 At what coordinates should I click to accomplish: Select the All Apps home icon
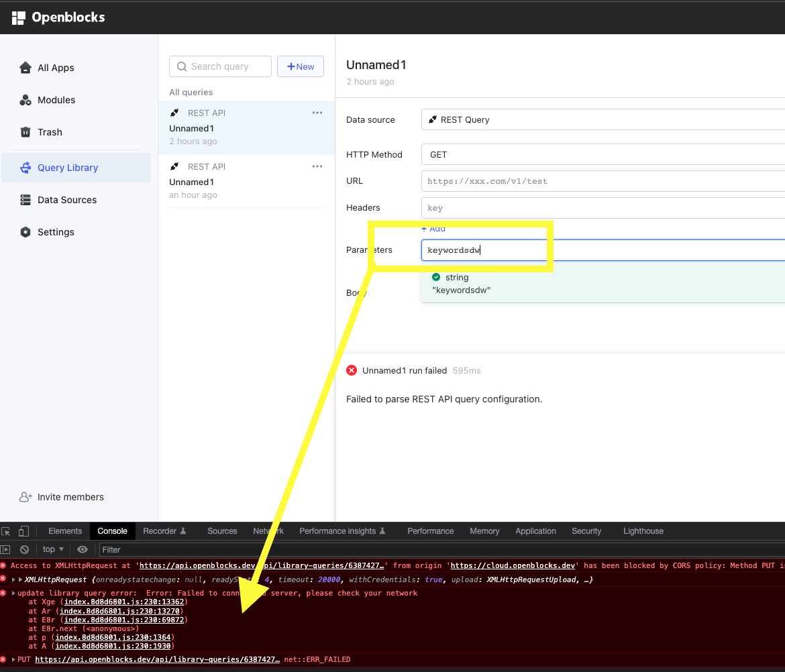pos(25,67)
